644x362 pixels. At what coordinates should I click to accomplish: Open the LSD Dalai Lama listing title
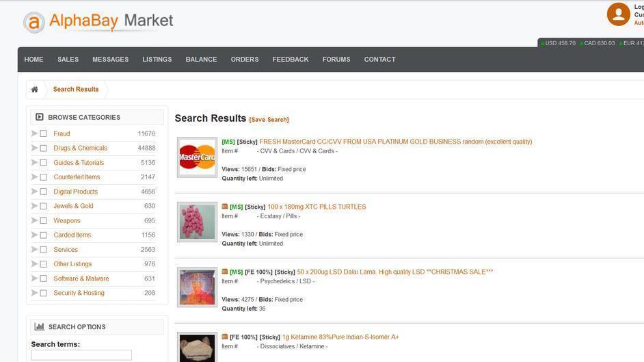coord(394,272)
